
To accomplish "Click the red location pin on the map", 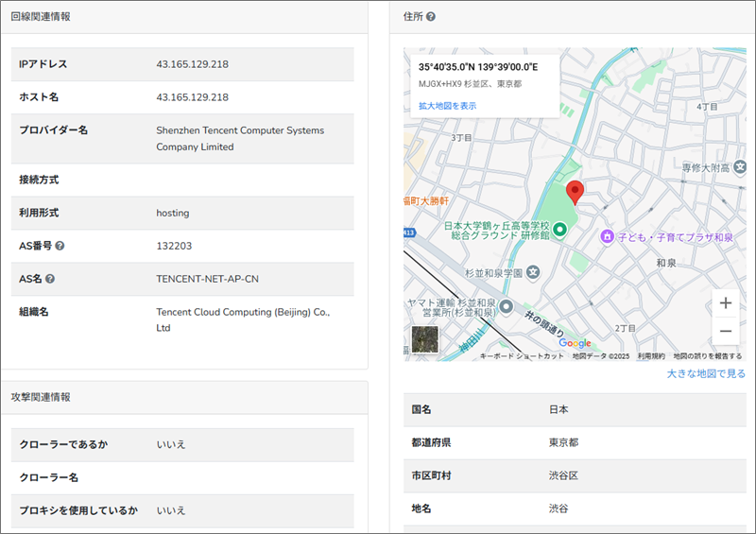I will click(x=575, y=193).
